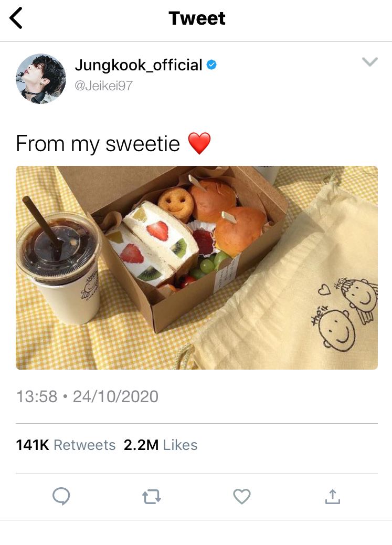Go back using the left arrow
This screenshot has height=545, width=392.
(x=16, y=18)
